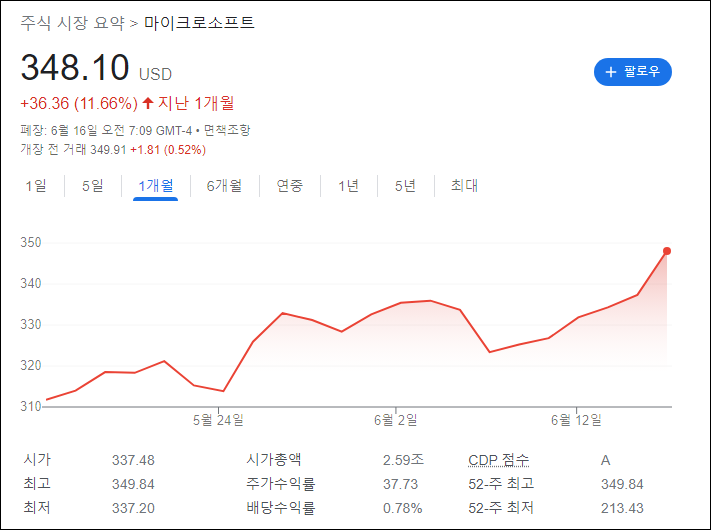The width and height of the screenshot is (711, 530).
Task: Select the 1개월 range tab
Action: 156,185
